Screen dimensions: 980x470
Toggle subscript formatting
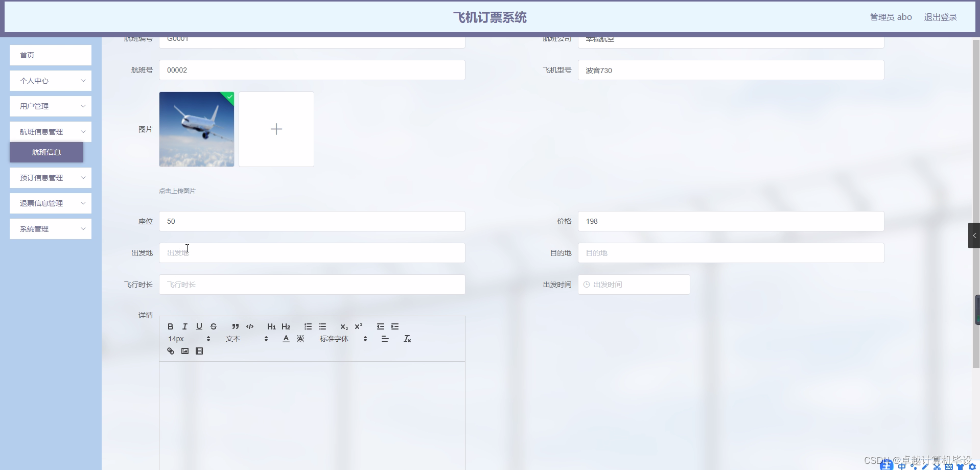pos(344,327)
